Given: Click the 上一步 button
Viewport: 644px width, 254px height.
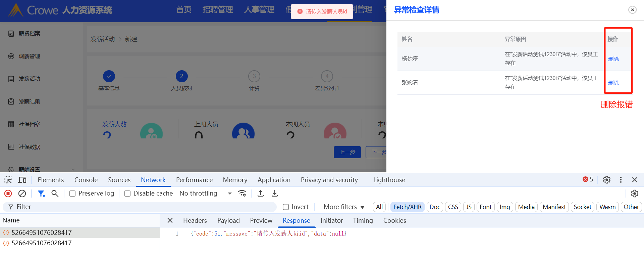Looking at the screenshot, I should pyautogui.click(x=347, y=152).
